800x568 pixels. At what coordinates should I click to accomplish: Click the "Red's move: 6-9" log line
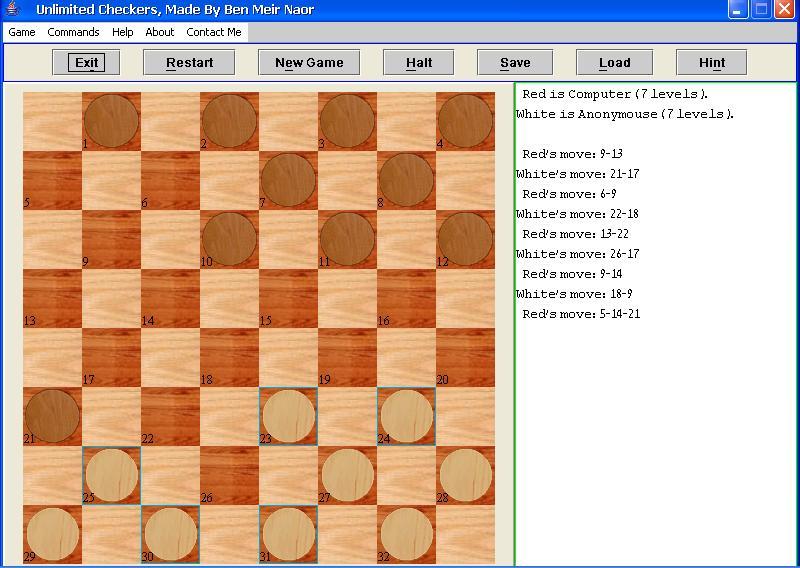[x=569, y=193]
